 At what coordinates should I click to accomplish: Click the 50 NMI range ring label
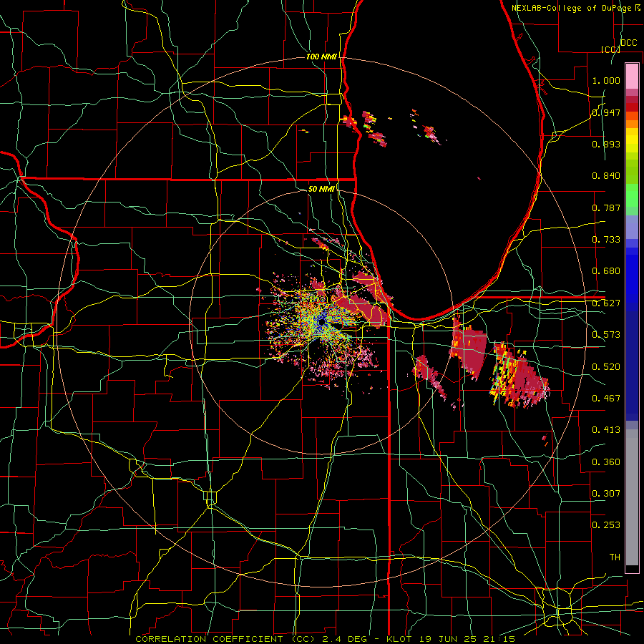[321, 189]
